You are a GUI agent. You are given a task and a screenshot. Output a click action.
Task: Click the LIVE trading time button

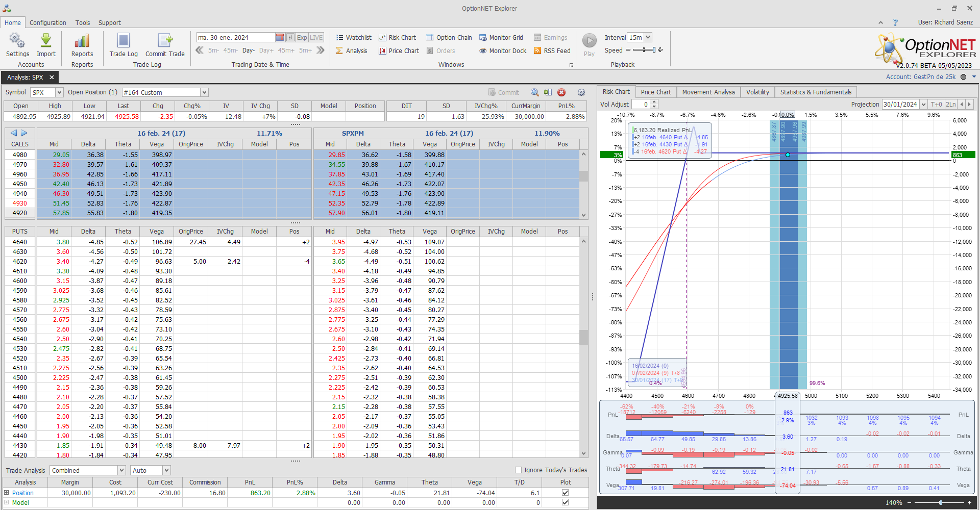(316, 38)
